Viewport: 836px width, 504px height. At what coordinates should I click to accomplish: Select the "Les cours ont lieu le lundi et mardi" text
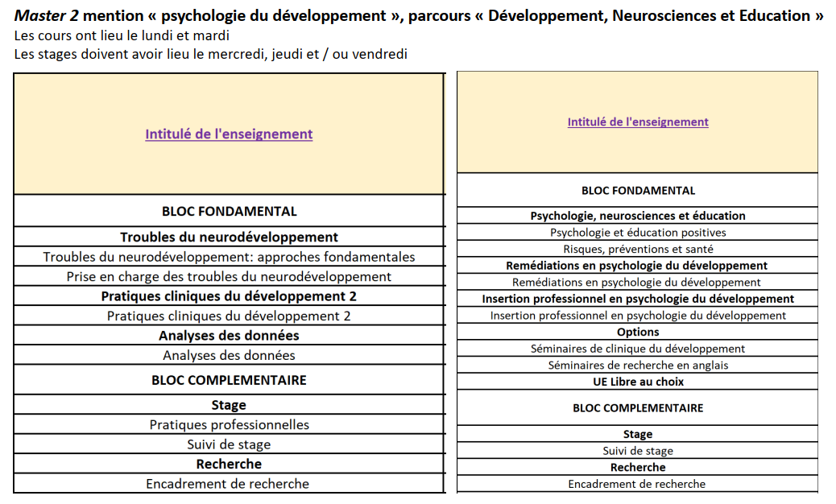(x=122, y=36)
